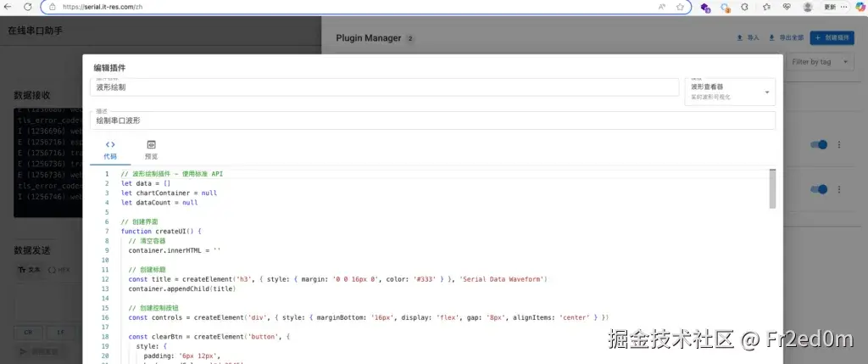Viewport: 868px width, 364px height.
Task: Click the 创建插件 create plugin button
Action: pyautogui.click(x=832, y=37)
